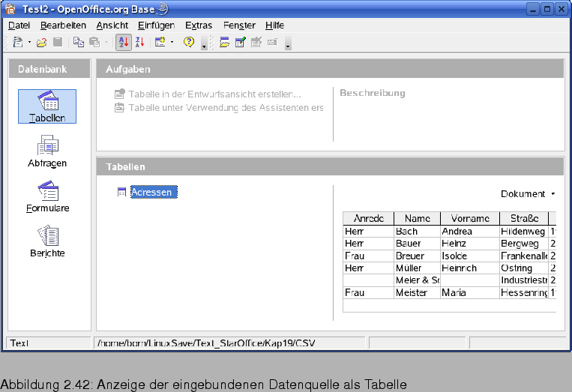The image size is (572, 392).
Task: Select Formulare in Datenbank panel
Action: [47, 196]
